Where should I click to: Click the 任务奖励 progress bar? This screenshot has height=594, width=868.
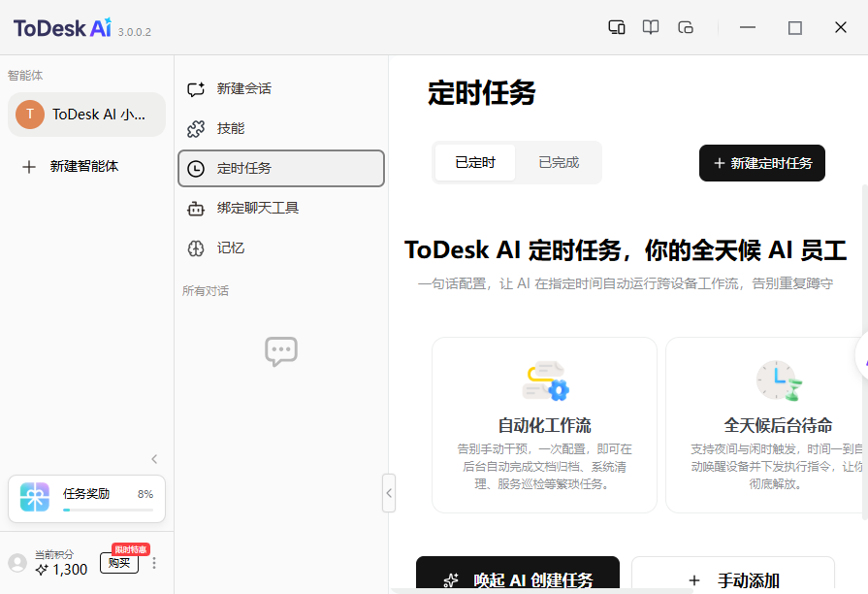[108, 510]
